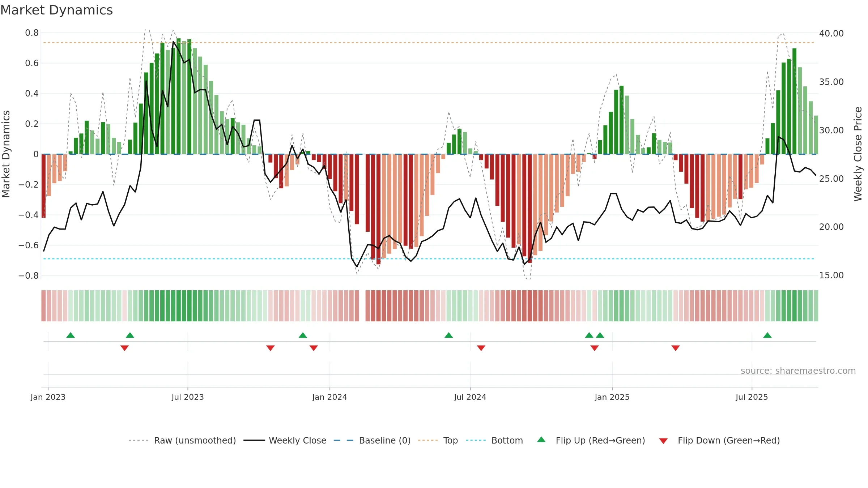Toggle the Weekly Close legend entry
Viewport: 868px width, 488px height.
point(285,440)
